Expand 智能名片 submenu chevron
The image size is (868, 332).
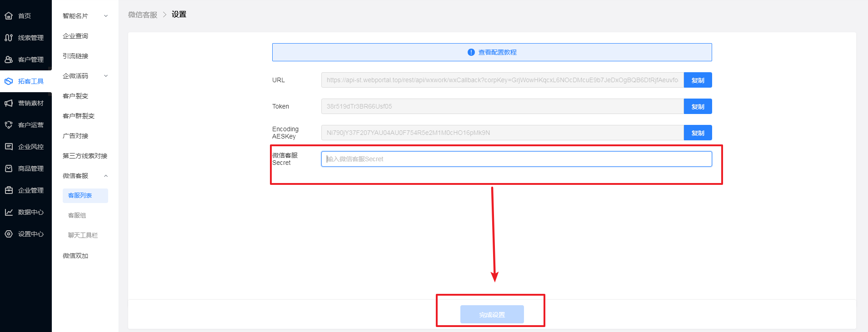(106, 16)
